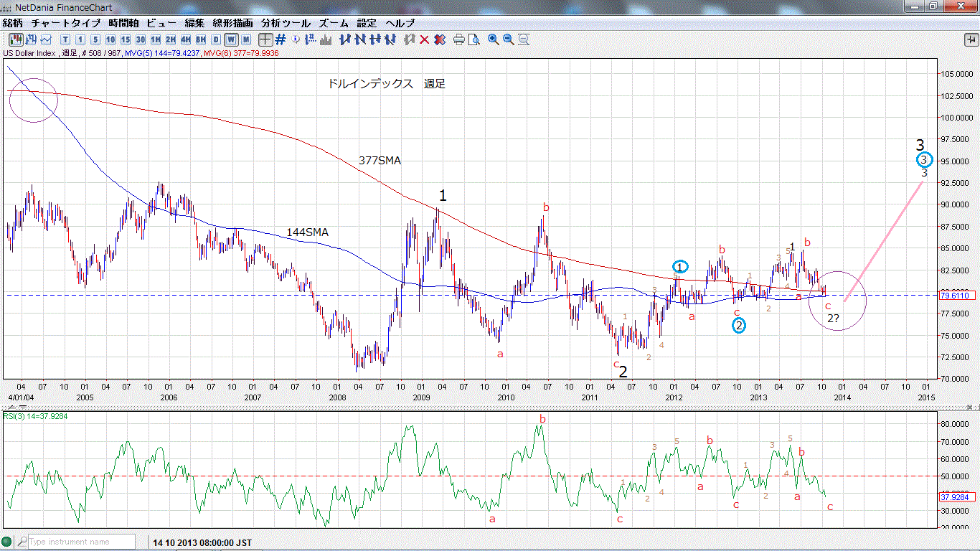Select the daily (D) timeframe button

coord(216,39)
